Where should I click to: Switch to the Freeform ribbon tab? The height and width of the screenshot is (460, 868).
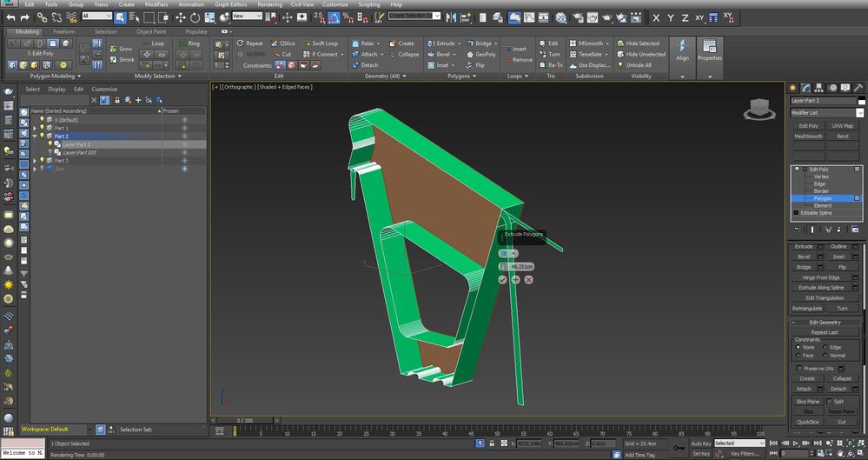[64, 31]
